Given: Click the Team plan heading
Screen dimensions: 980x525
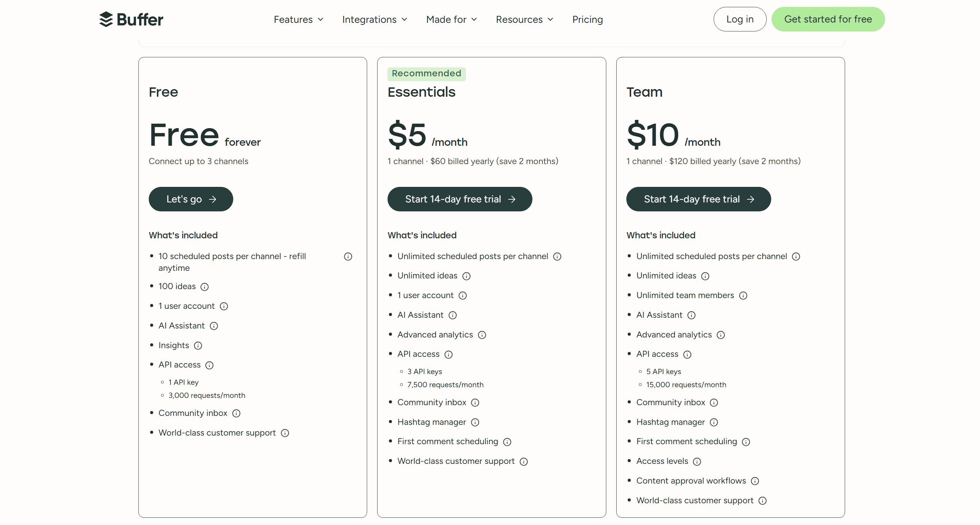Looking at the screenshot, I should tap(645, 92).
